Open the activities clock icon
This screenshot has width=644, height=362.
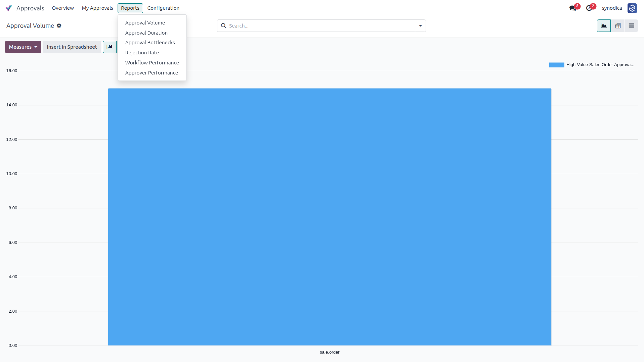(x=589, y=8)
